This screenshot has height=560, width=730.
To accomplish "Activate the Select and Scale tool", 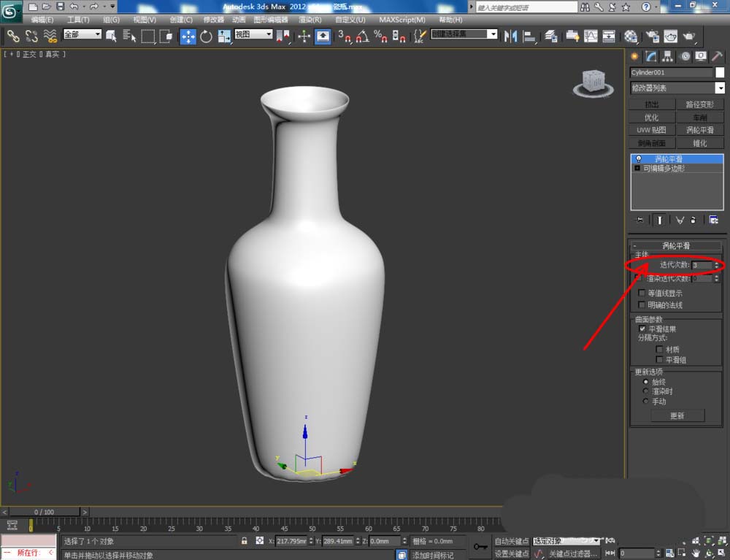I will 224,36.
